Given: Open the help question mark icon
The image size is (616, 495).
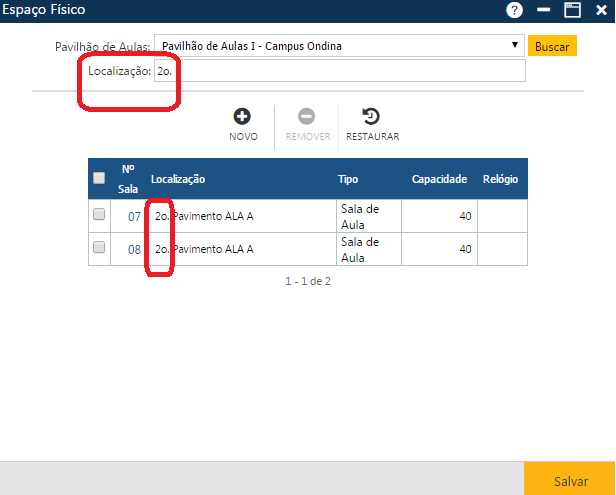Looking at the screenshot, I should tap(515, 10).
